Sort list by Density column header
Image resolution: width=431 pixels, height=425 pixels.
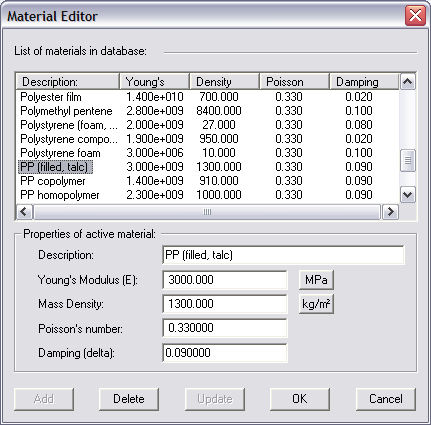pyautogui.click(x=225, y=82)
